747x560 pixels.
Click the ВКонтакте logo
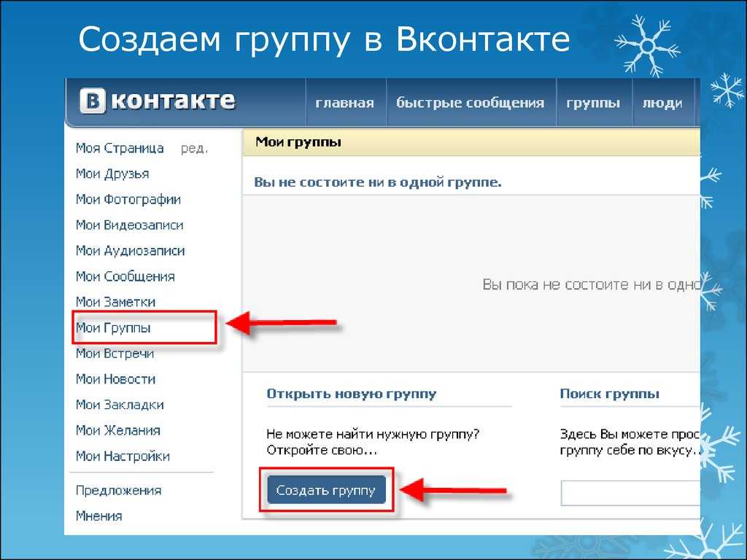click(158, 101)
